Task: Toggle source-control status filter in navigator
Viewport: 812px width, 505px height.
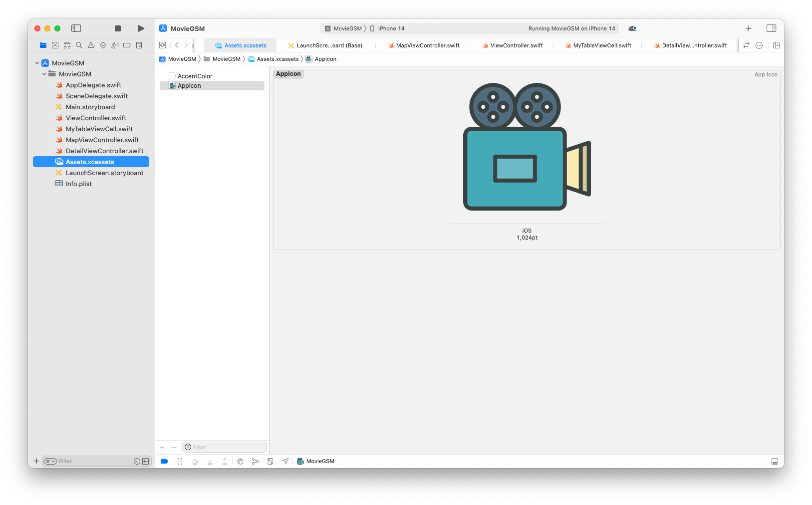Action: [145, 462]
